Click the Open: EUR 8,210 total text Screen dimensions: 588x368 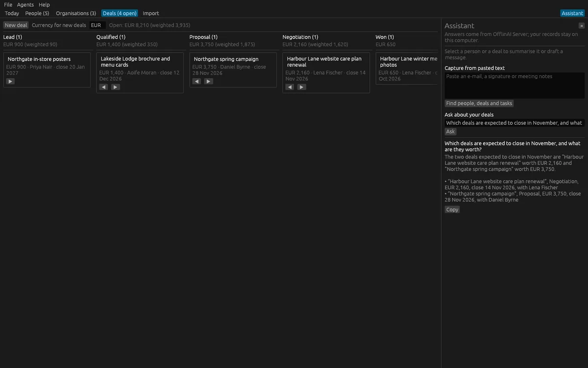coord(149,25)
